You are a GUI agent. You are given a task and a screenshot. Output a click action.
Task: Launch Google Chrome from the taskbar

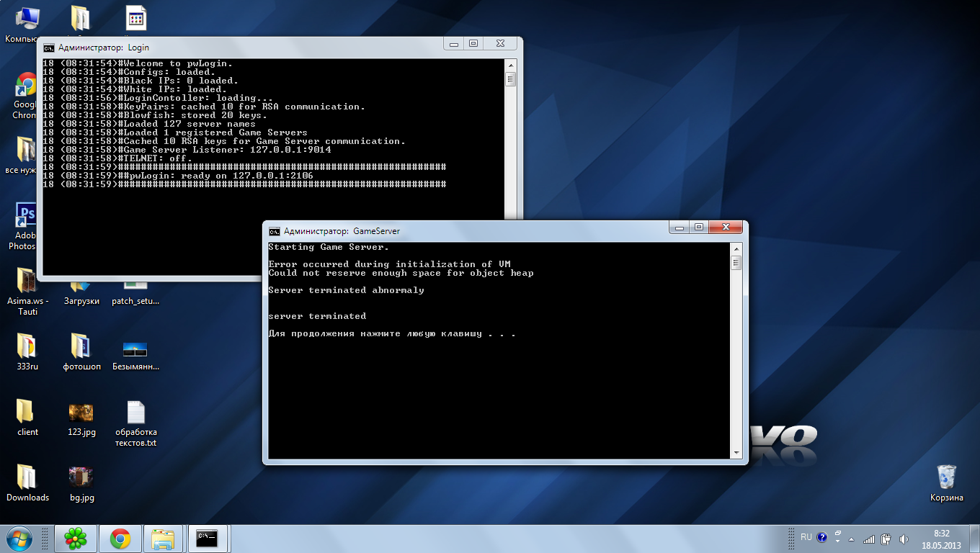pyautogui.click(x=120, y=538)
